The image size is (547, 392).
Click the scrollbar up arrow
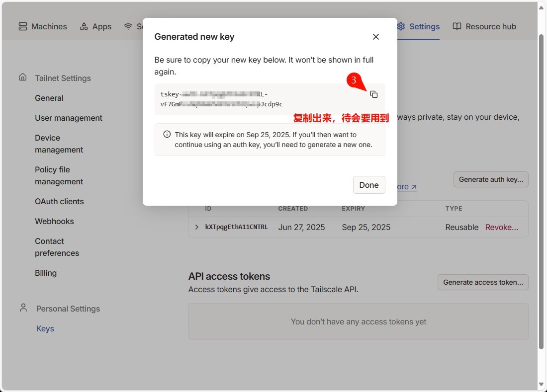pos(541,7)
